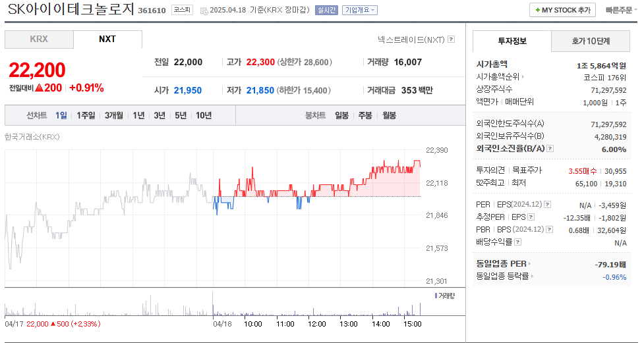The height and width of the screenshot is (343, 644).
Task: Open help icon next to PBR BPS(2024.12)
Action: coord(550,229)
